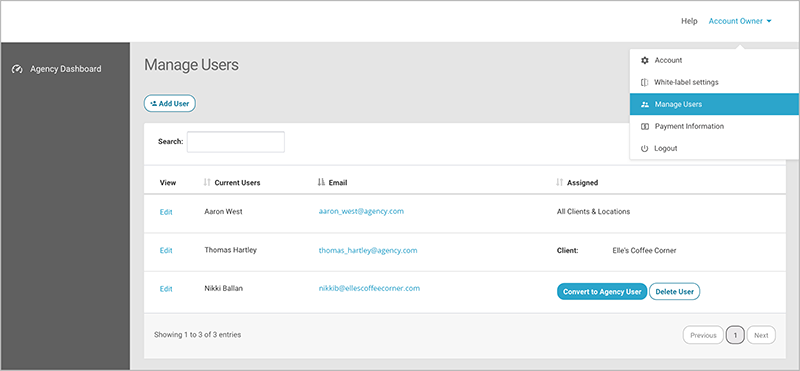Screen dimensions: 800x371
Task: Expand the Account Owner dropdown
Action: click(740, 21)
